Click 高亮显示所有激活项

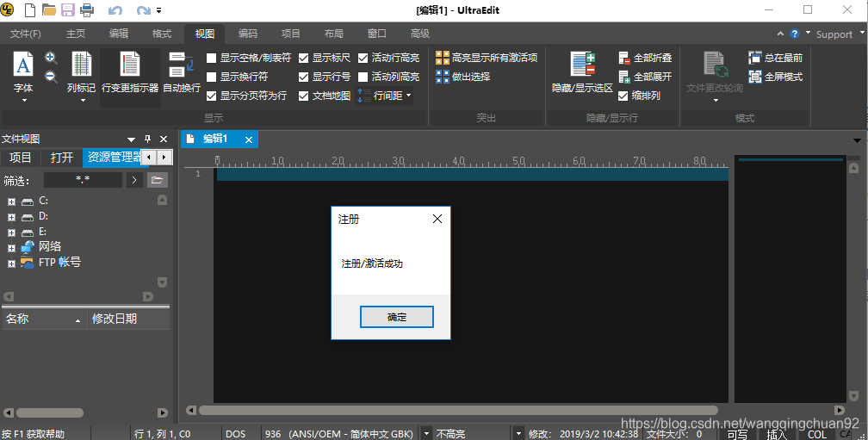coord(487,58)
